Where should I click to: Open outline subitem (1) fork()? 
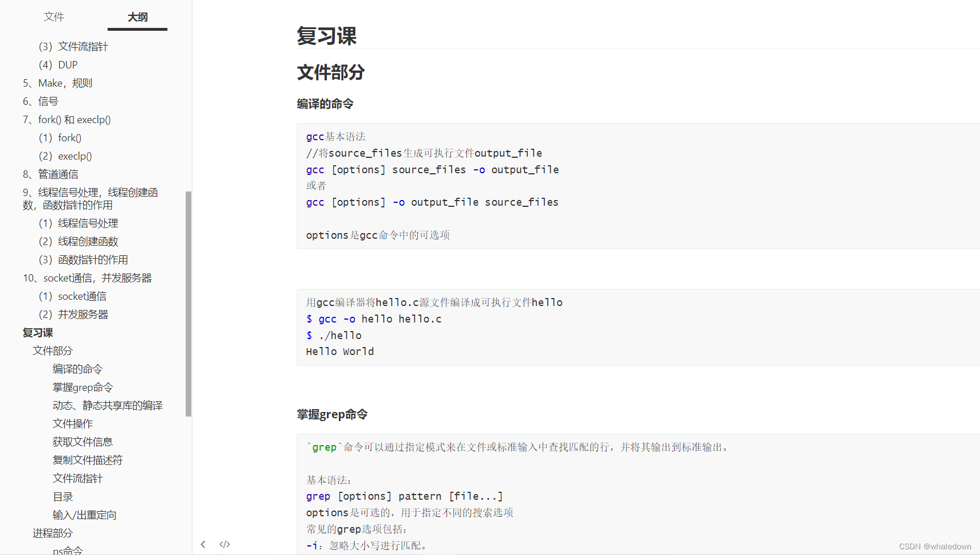click(60, 137)
